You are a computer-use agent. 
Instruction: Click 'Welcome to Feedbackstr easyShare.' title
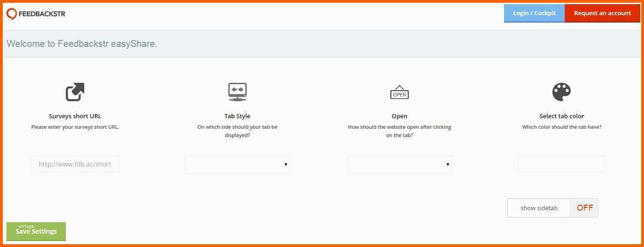tap(82, 44)
